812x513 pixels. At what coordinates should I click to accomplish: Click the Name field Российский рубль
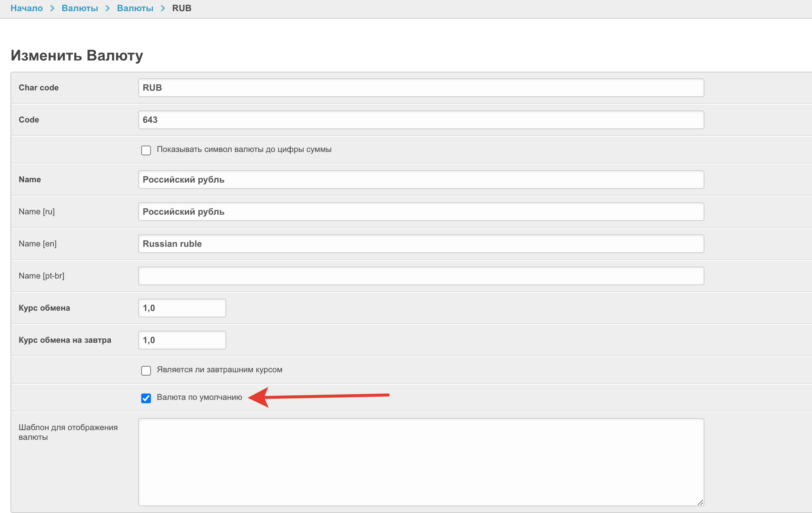[421, 180]
